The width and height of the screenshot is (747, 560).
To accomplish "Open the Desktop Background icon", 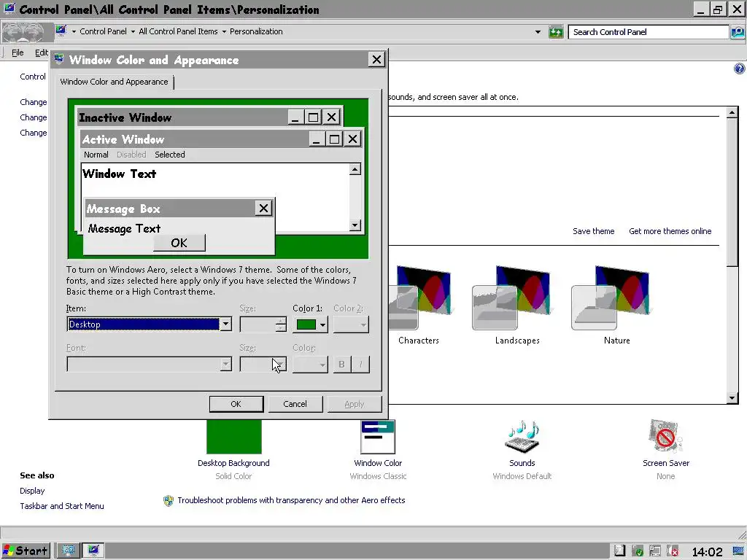I will 234,437.
